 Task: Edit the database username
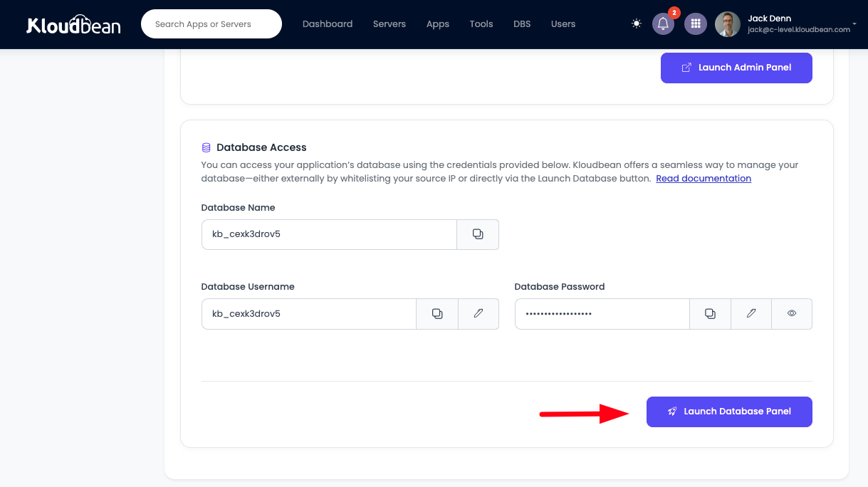pyautogui.click(x=479, y=313)
